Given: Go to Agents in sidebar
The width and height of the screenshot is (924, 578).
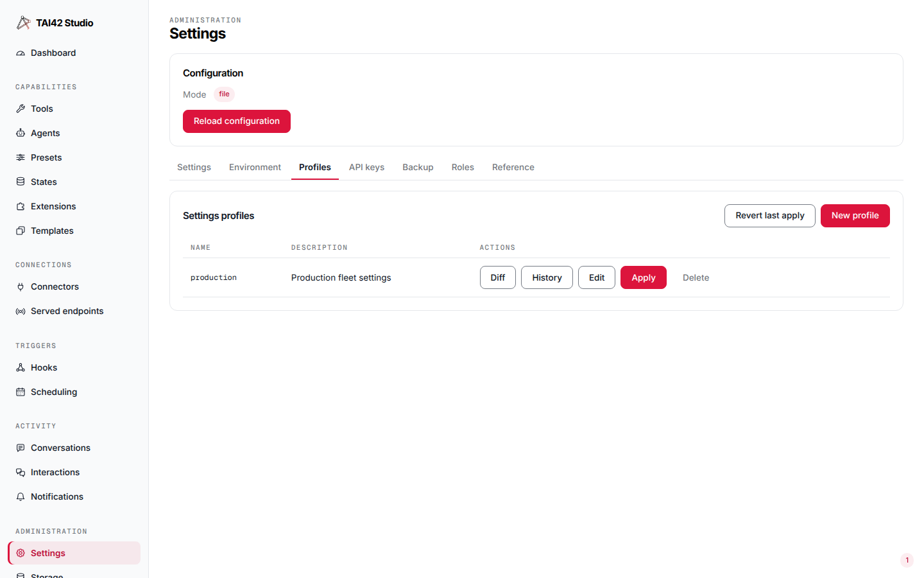Looking at the screenshot, I should (x=74, y=134).
